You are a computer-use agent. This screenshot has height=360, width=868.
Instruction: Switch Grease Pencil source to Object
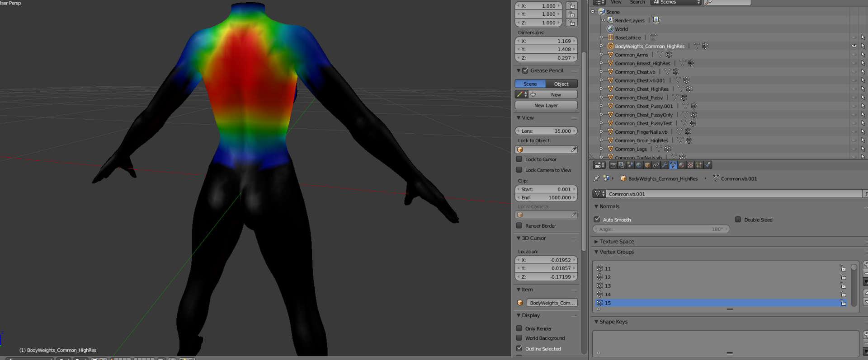pos(561,84)
